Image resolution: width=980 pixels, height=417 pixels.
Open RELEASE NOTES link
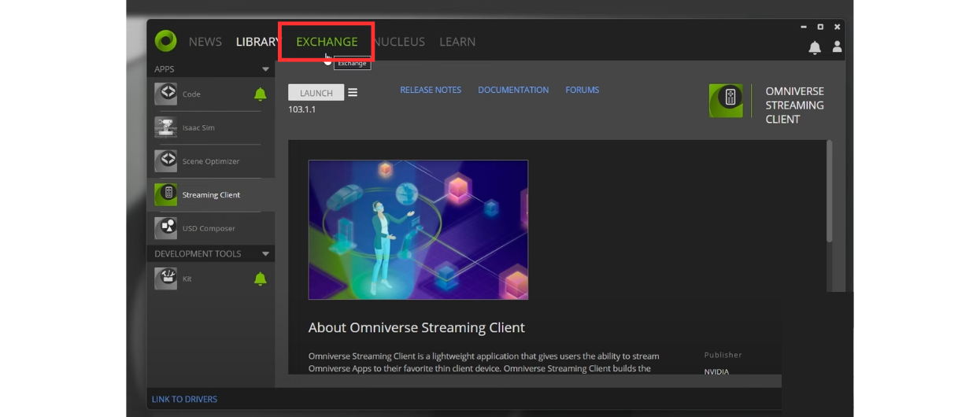[x=431, y=90]
